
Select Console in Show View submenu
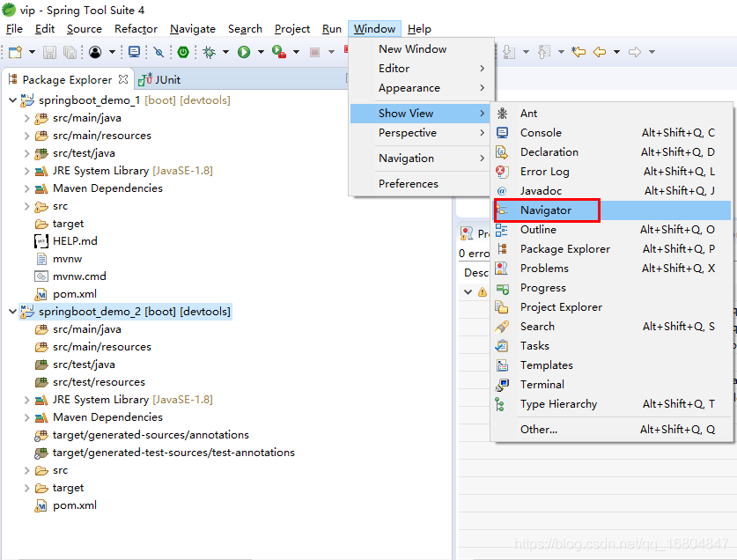(610, 133)
